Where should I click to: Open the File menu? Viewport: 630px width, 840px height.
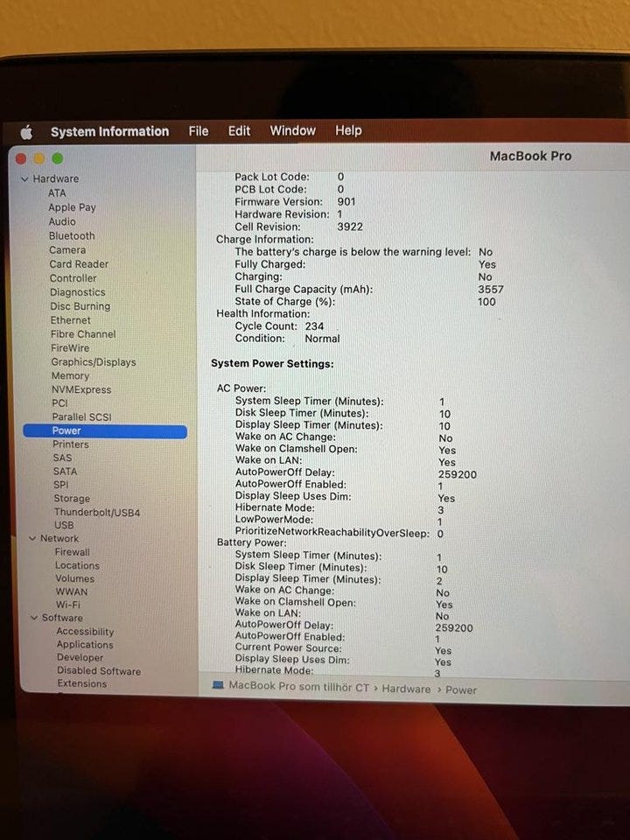pos(199,131)
